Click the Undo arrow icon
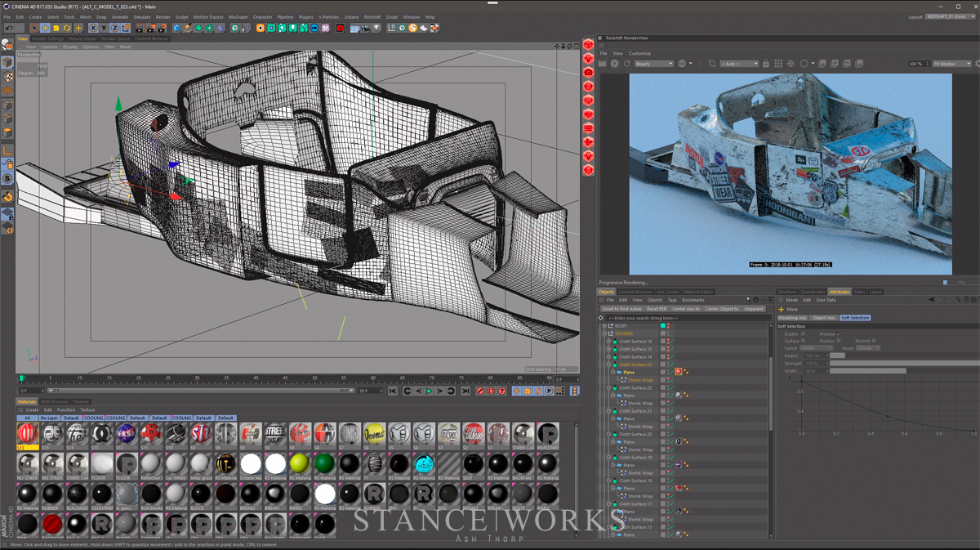Image resolution: width=980 pixels, height=550 pixels. pos(9,28)
